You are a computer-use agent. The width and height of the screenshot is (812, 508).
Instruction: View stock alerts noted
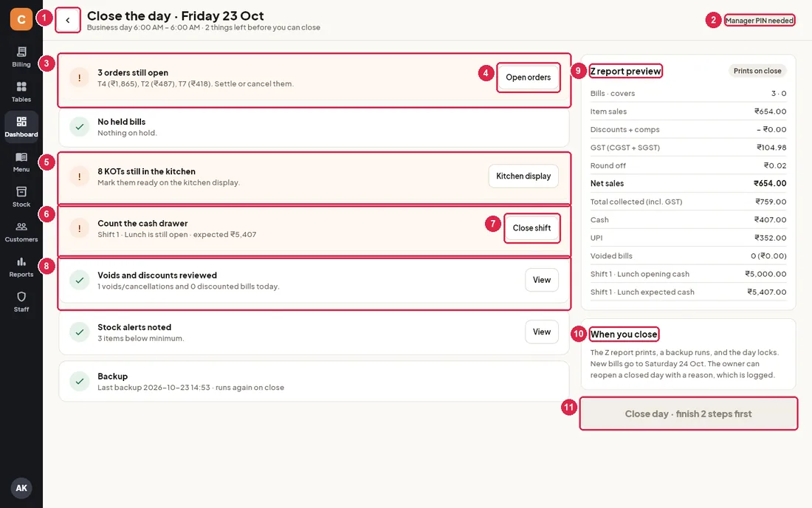[542, 332]
